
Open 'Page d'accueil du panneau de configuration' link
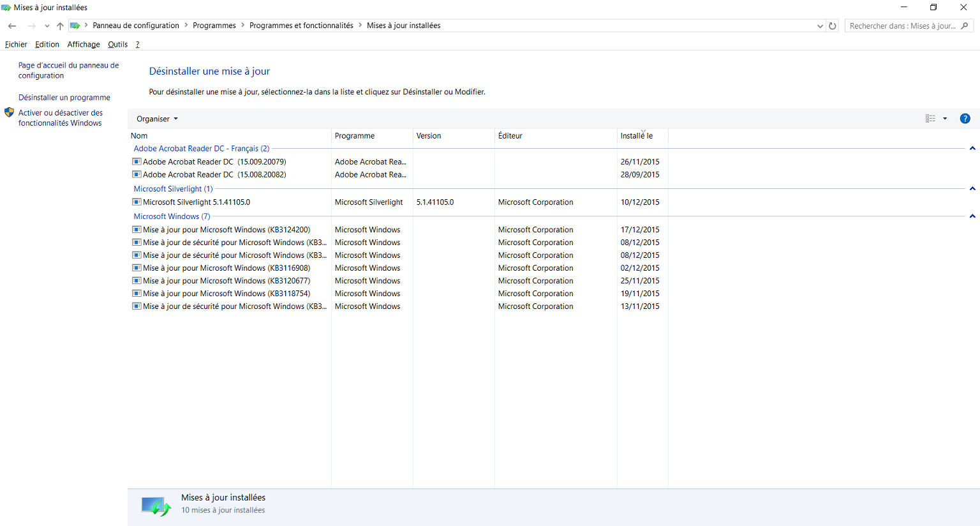[x=69, y=70]
